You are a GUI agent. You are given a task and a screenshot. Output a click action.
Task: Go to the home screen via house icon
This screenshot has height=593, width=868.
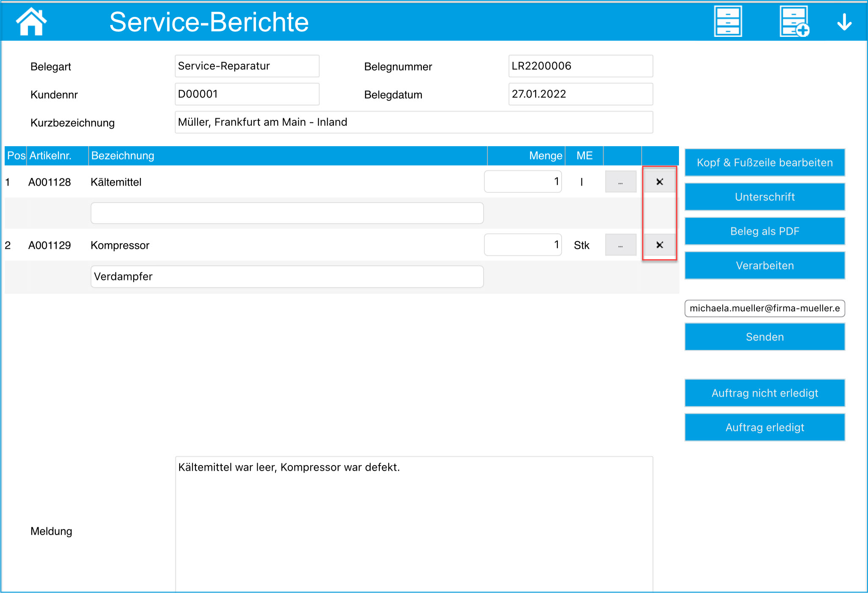pyautogui.click(x=31, y=22)
